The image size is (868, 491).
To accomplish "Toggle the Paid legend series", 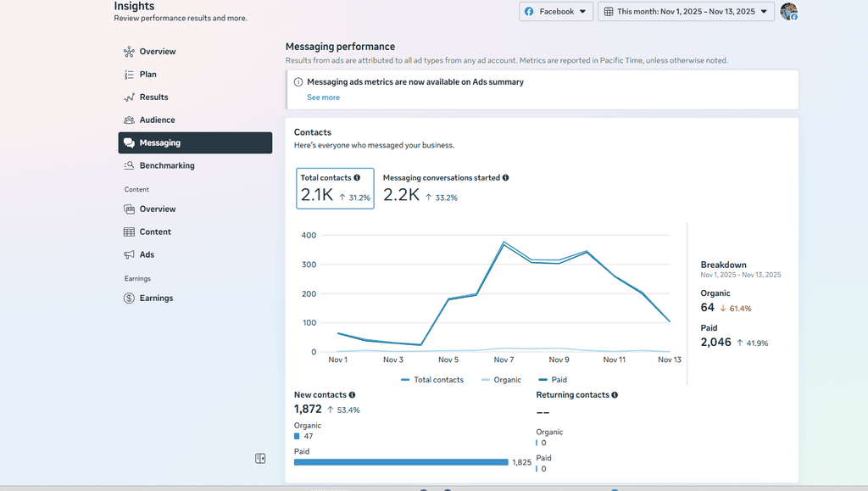I will 553,380.
